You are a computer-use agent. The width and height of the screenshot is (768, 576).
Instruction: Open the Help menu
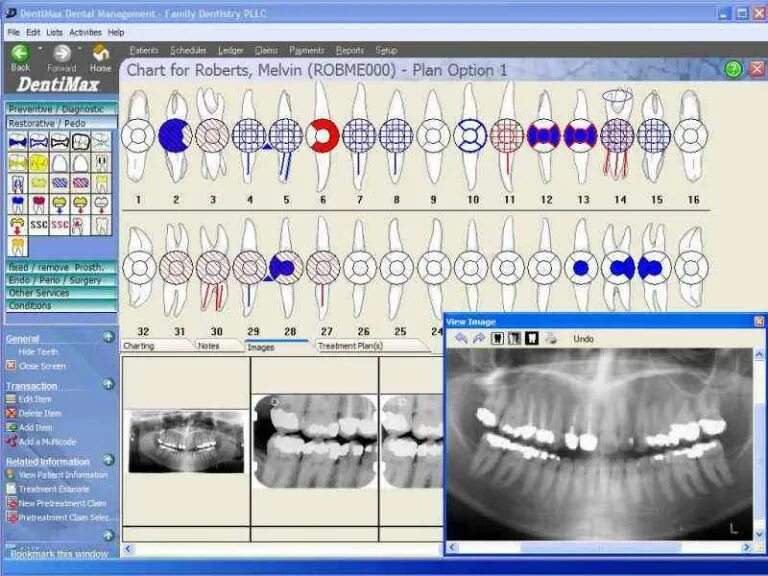116,32
